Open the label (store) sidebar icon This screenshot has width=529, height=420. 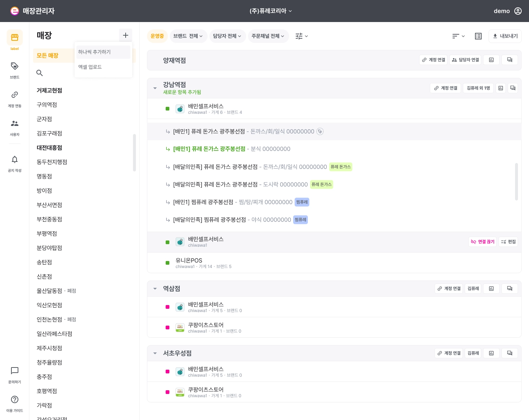[x=15, y=37]
